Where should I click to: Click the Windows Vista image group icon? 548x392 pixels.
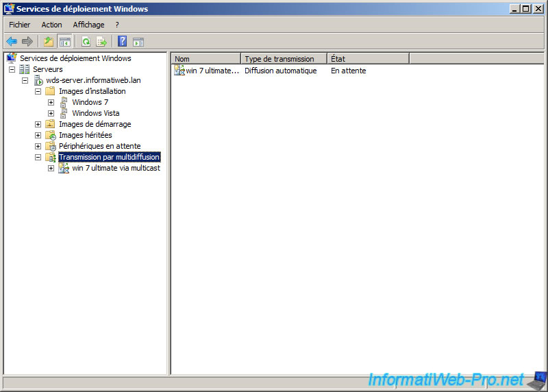coord(64,113)
